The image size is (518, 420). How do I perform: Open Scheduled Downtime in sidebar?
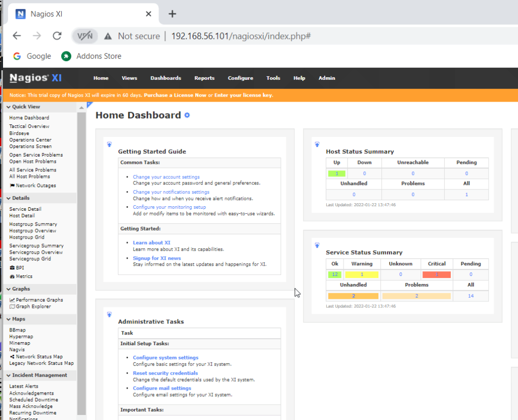(33, 400)
